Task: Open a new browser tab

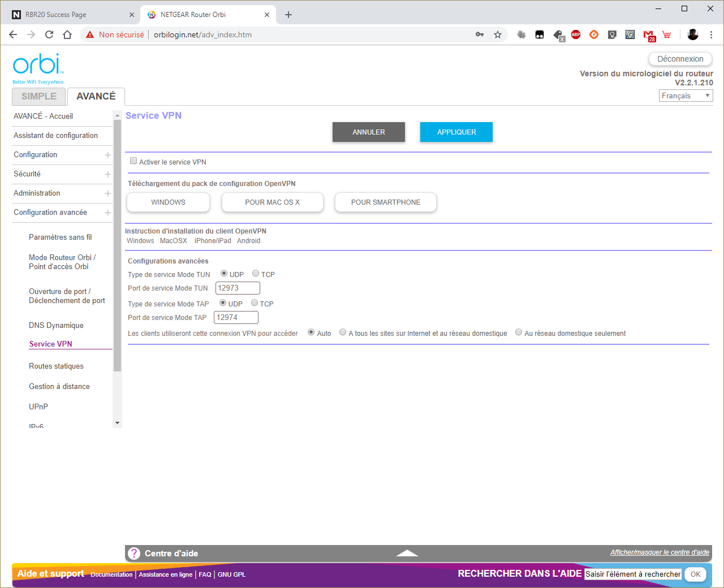Action: click(x=288, y=15)
